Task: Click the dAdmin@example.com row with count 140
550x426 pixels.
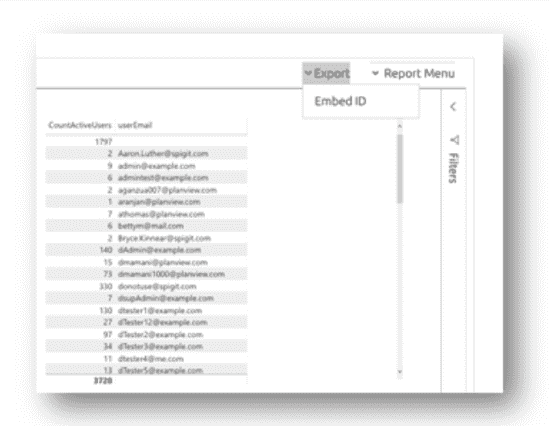Action: point(146,250)
